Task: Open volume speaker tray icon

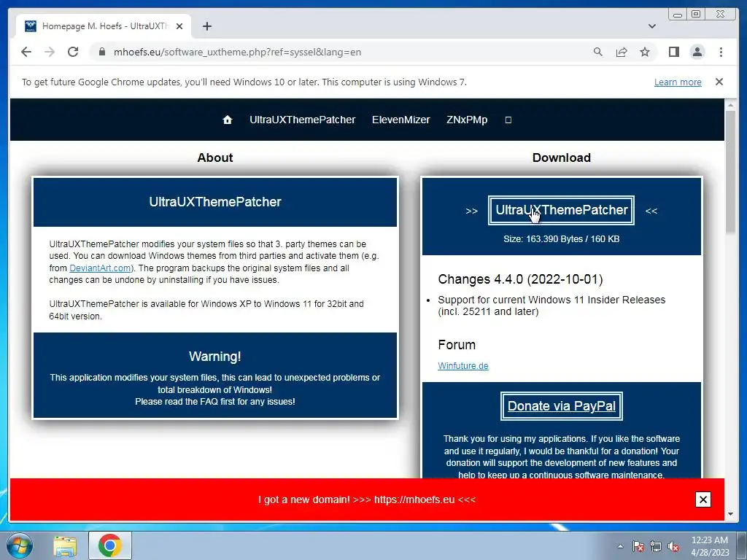Action: pyautogui.click(x=673, y=546)
